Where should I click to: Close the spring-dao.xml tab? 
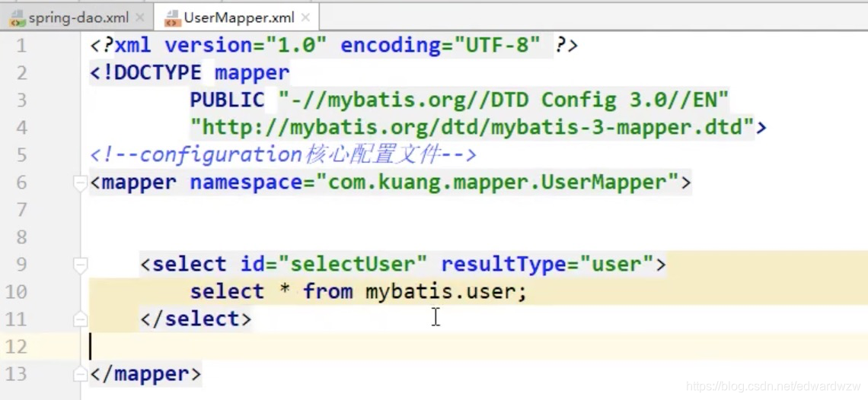click(x=139, y=17)
